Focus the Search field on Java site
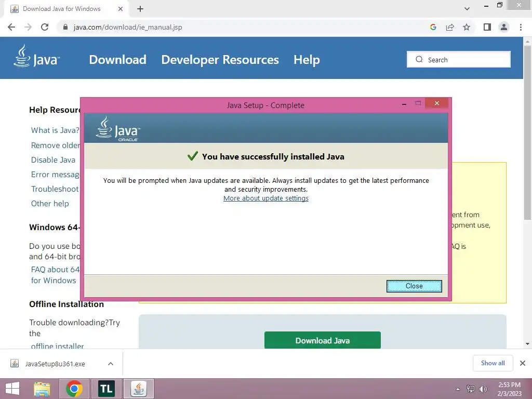This screenshot has width=532, height=399. coord(458,59)
